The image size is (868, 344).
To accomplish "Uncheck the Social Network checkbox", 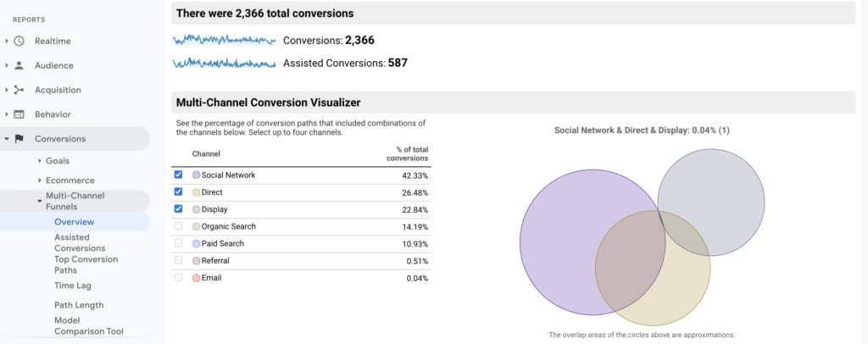I will (178, 175).
